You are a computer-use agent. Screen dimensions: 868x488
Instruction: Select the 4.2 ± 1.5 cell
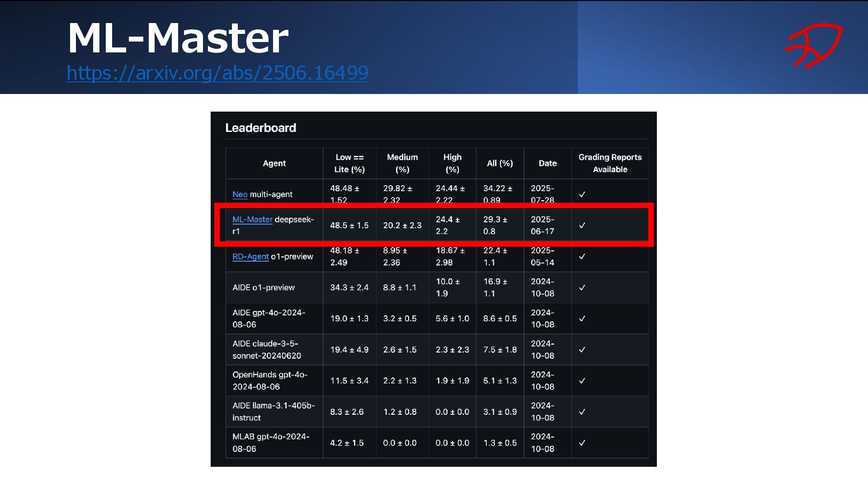tap(349, 443)
